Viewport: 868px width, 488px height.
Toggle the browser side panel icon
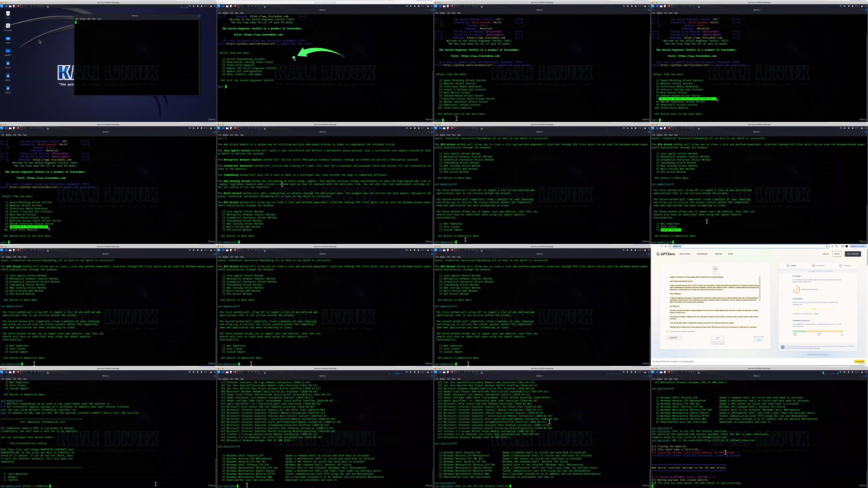843,246
